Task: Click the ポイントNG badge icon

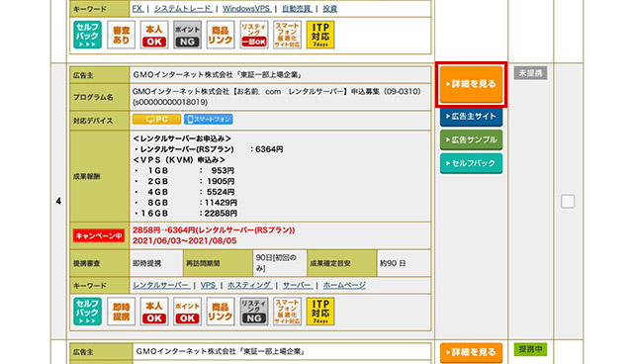Action: tap(187, 35)
